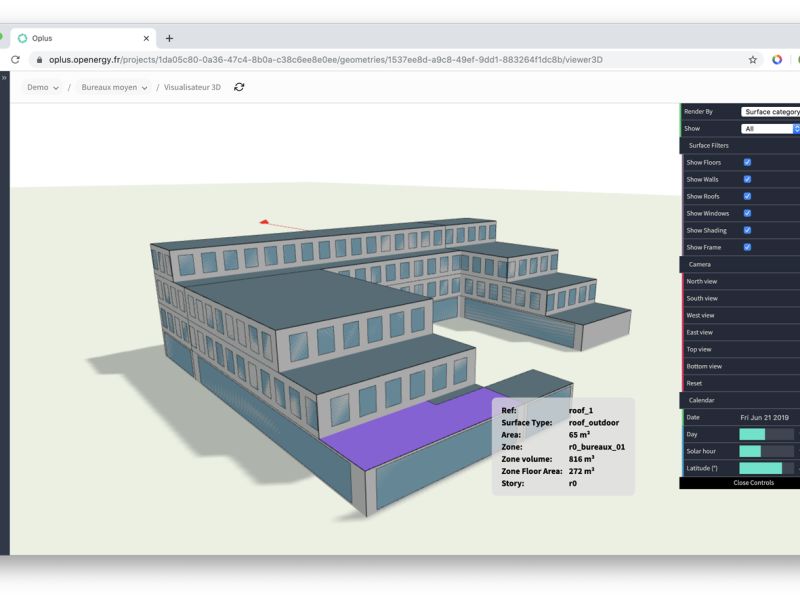This screenshot has height=600, width=800.
Task: Open a new browser tab
Action: [169, 38]
